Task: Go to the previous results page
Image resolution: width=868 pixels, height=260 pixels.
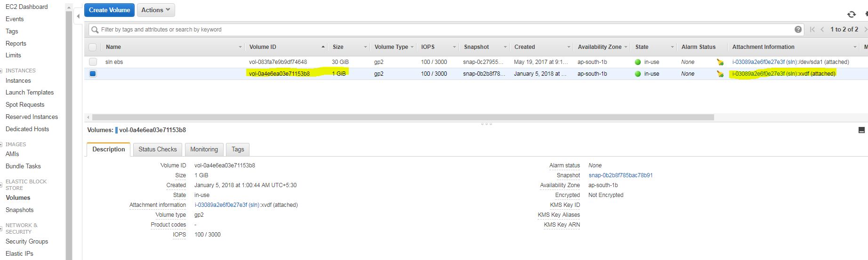Action: pyautogui.click(x=822, y=30)
